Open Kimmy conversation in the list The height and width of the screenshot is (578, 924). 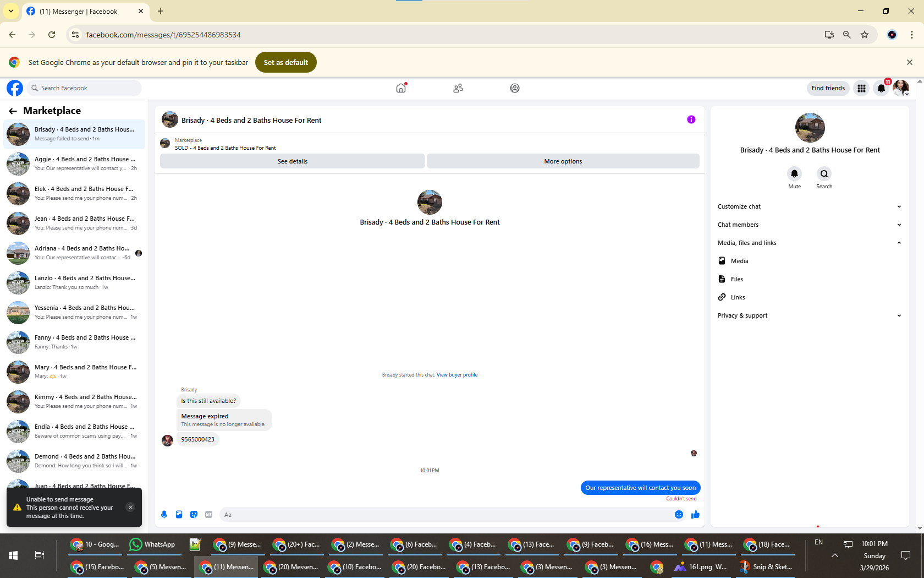pos(74,401)
